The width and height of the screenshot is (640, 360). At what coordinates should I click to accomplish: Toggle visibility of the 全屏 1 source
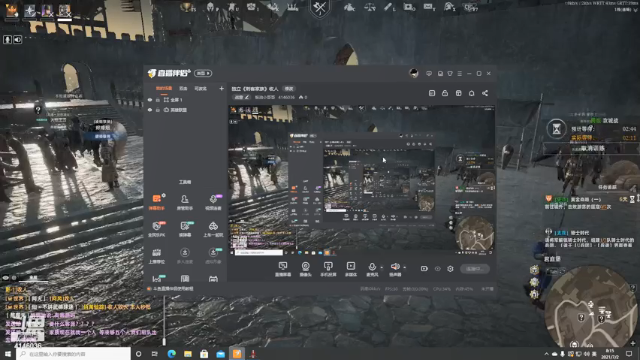150,100
